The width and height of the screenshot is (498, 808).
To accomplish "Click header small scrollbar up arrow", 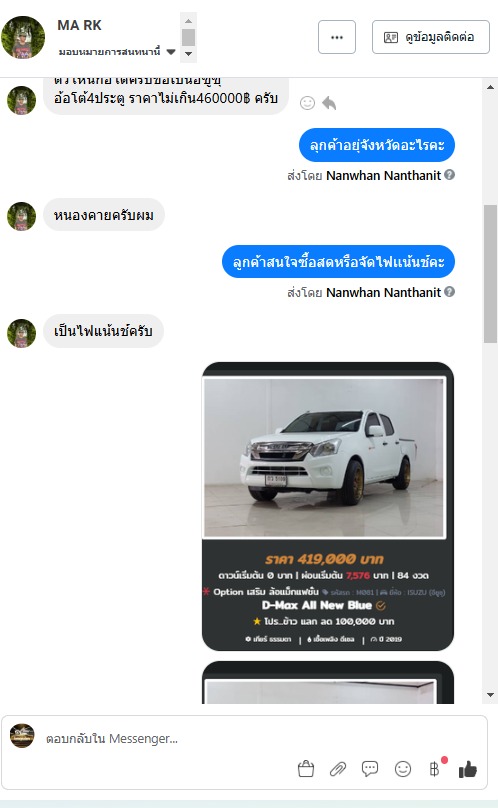I will (x=188, y=21).
